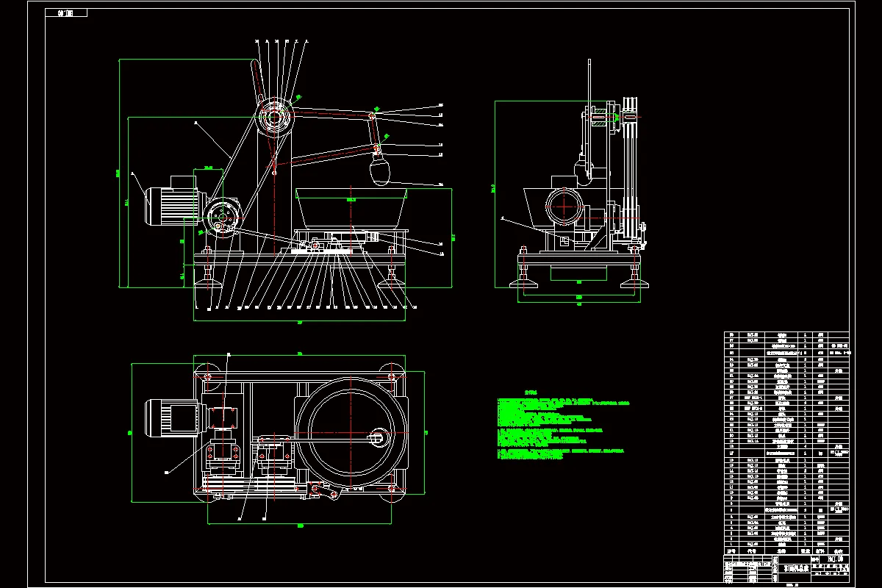Image resolution: width=882 pixels, height=588 pixels.
Task: Select the front elevation view of the machine
Action: 285,184
